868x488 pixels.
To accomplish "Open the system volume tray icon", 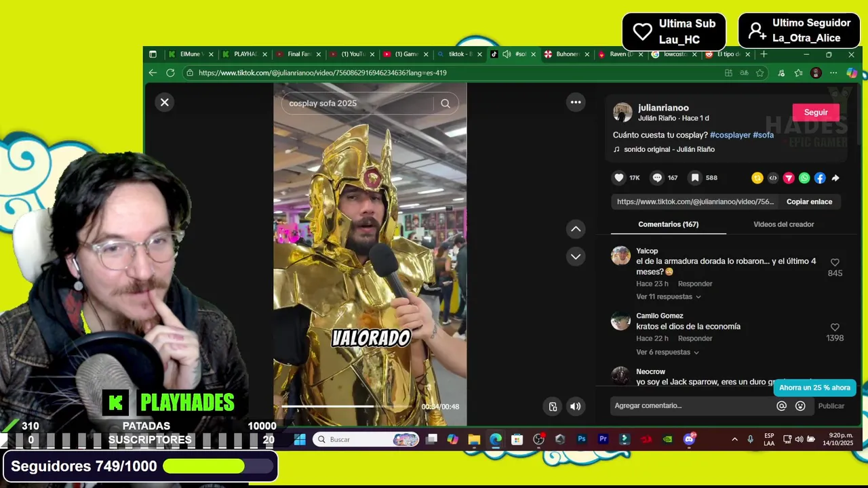I will pos(799,439).
